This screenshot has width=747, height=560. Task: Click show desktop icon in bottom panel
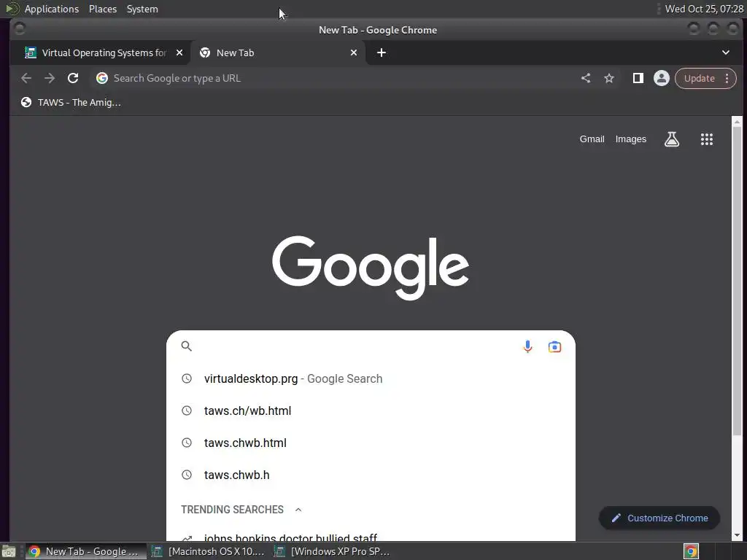pos(9,551)
